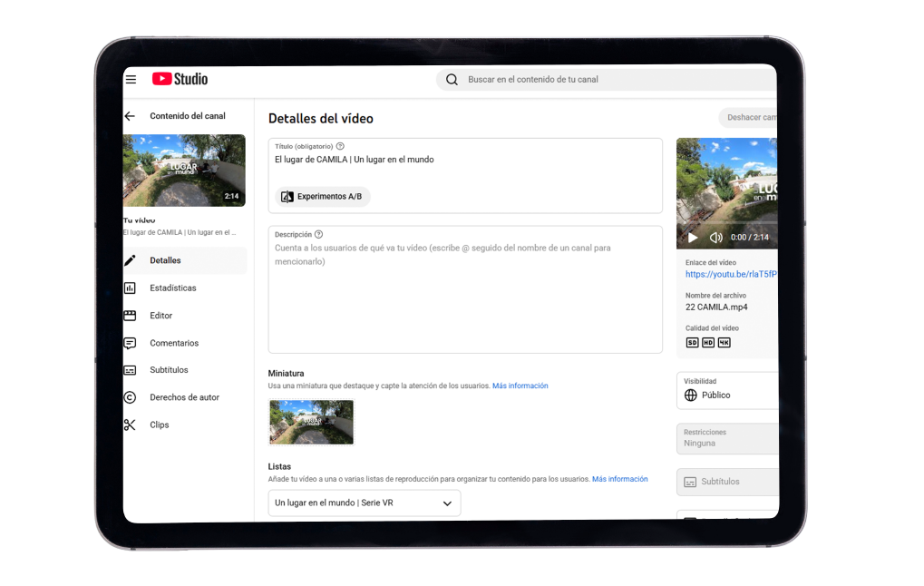
Task: Open the Editor section in sidebar
Action: tap(160, 316)
